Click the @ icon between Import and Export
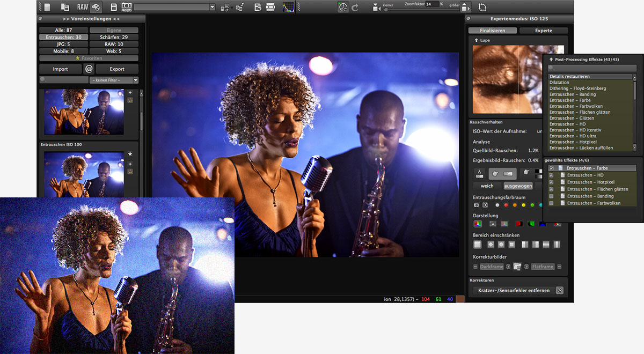Screen dimensions: 644x354 pos(89,69)
